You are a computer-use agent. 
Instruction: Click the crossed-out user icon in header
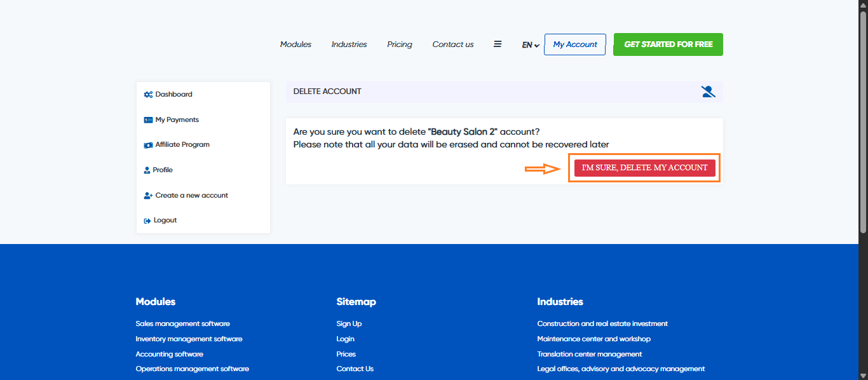[x=708, y=92]
